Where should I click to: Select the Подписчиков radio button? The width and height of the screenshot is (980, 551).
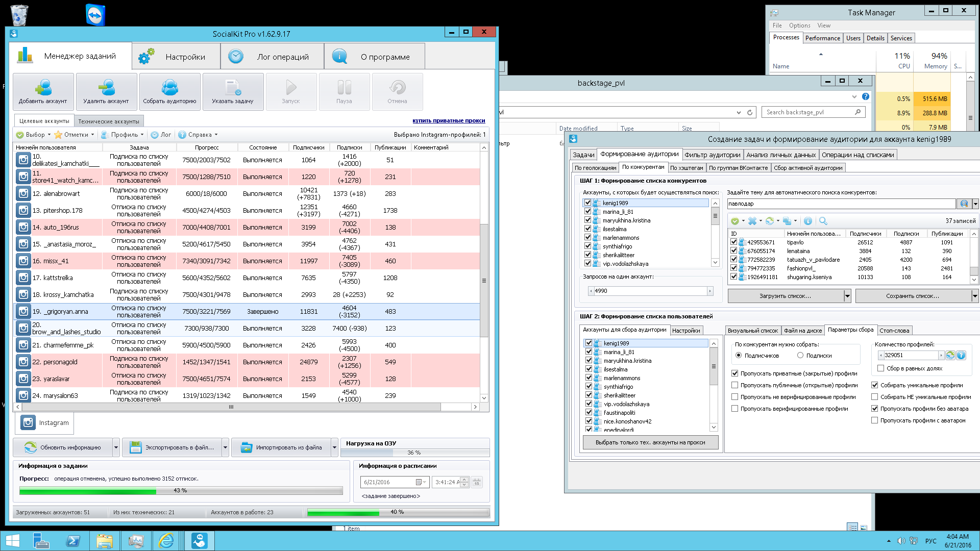739,356
